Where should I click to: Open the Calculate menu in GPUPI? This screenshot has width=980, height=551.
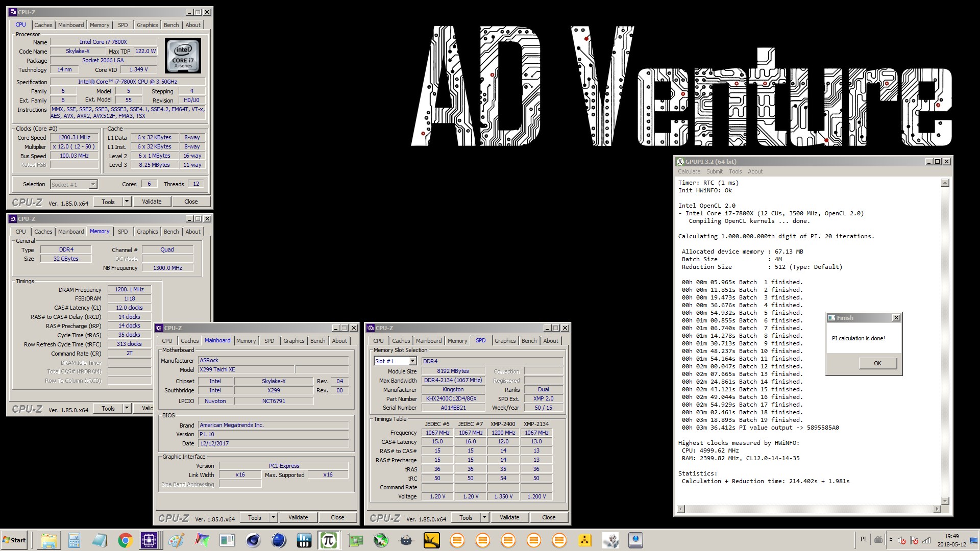(x=689, y=171)
